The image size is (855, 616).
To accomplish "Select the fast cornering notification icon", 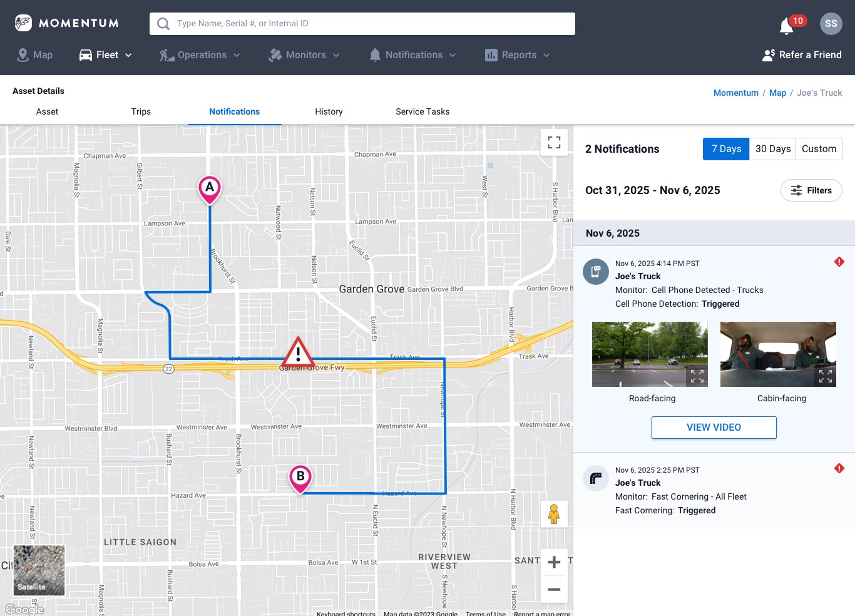I will pos(595,478).
